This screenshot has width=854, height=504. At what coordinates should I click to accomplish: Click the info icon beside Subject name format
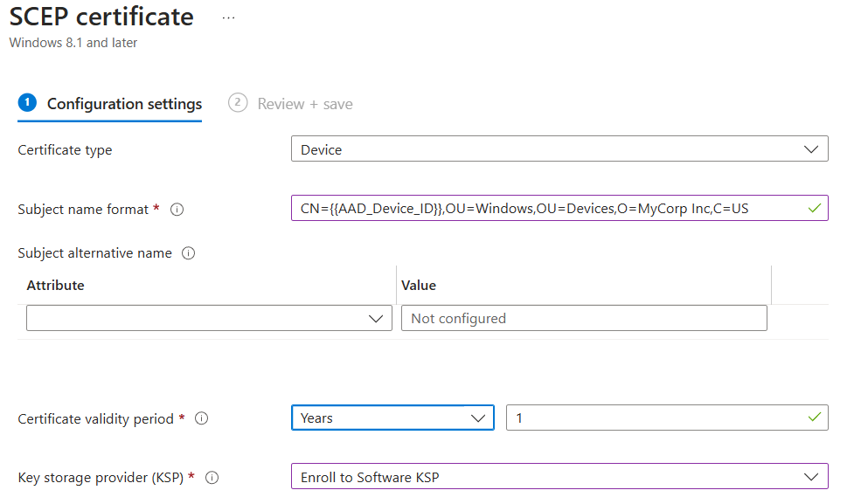(176, 209)
